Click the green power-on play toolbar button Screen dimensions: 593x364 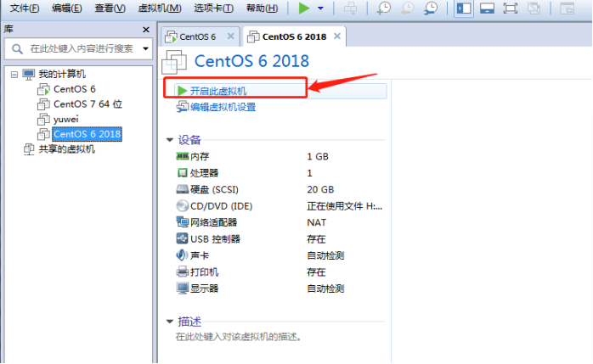pyautogui.click(x=303, y=8)
